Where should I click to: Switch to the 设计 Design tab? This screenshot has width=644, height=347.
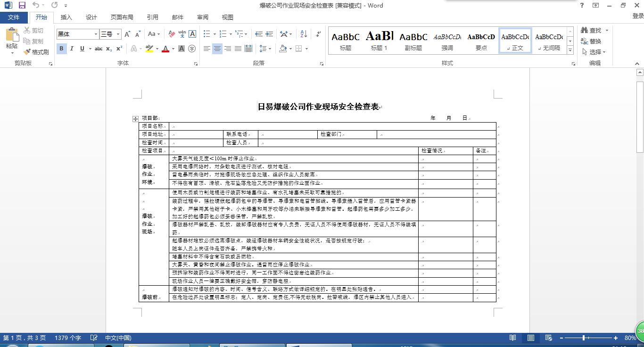pyautogui.click(x=91, y=17)
